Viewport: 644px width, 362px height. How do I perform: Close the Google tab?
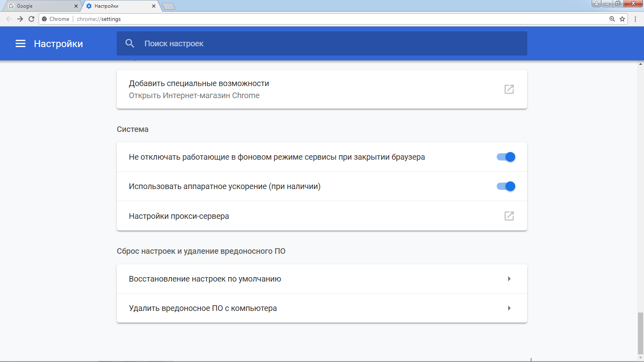(x=76, y=6)
